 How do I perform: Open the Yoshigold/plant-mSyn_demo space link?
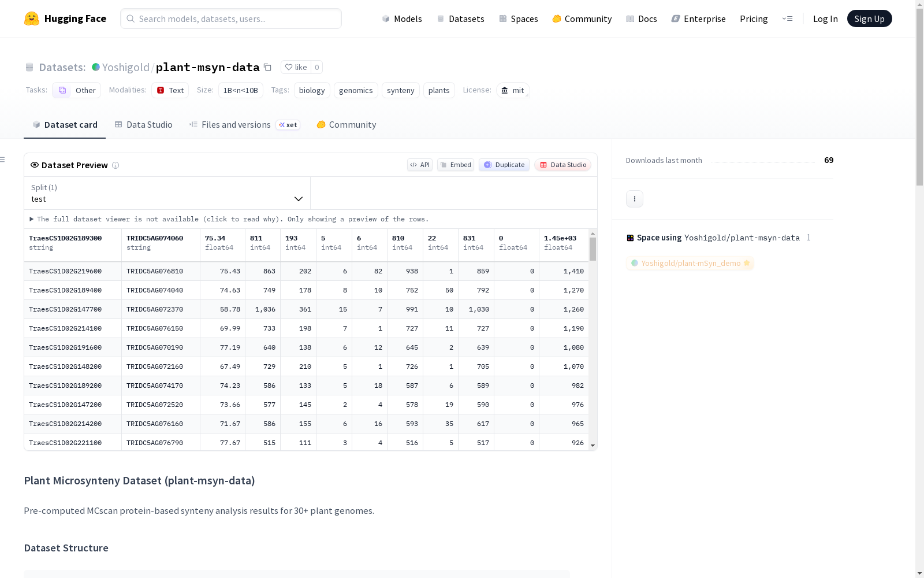pyautogui.click(x=690, y=263)
